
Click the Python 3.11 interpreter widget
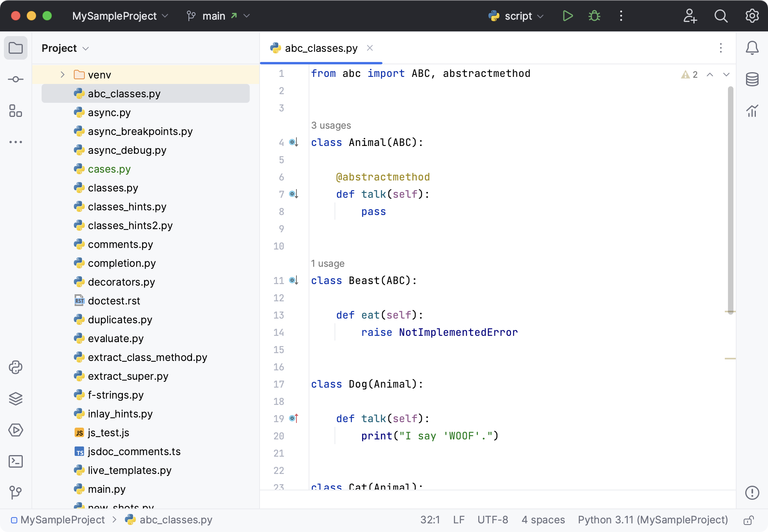652,520
